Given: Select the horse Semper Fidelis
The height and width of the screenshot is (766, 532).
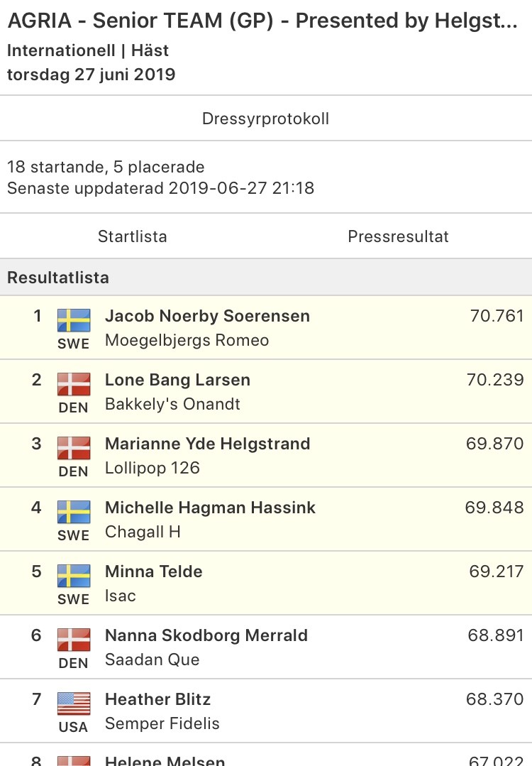Looking at the screenshot, I should pyautogui.click(x=162, y=723).
